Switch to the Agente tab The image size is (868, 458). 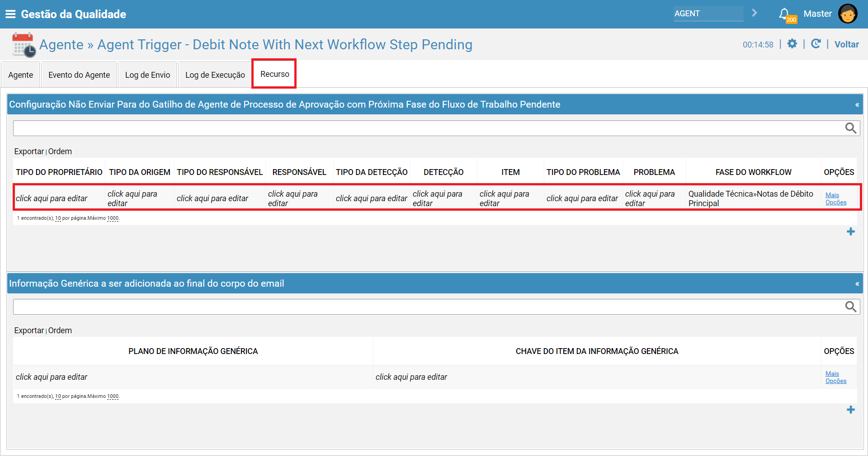20,75
